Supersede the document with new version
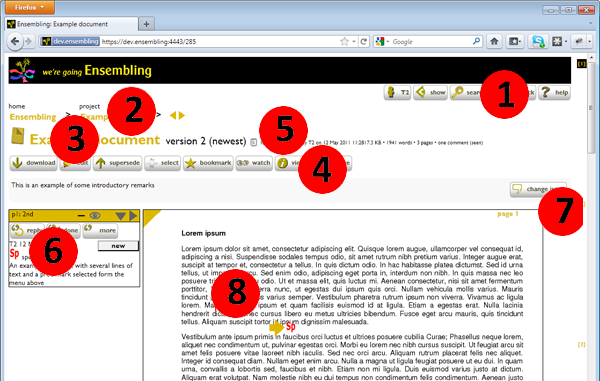The image size is (600, 381). 118,163
